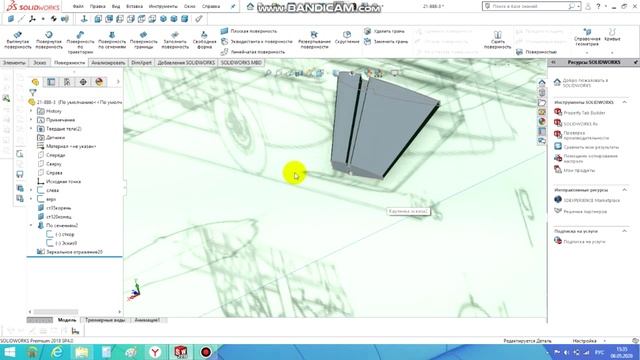Select Filled Surface (Заполнить поверхность) tool
The image size is (640, 360).
click(175, 40)
